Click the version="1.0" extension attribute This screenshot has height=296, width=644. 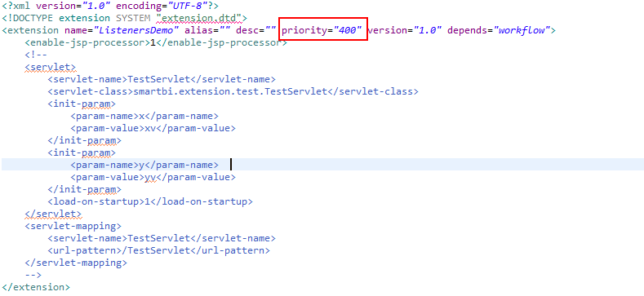[x=406, y=30]
